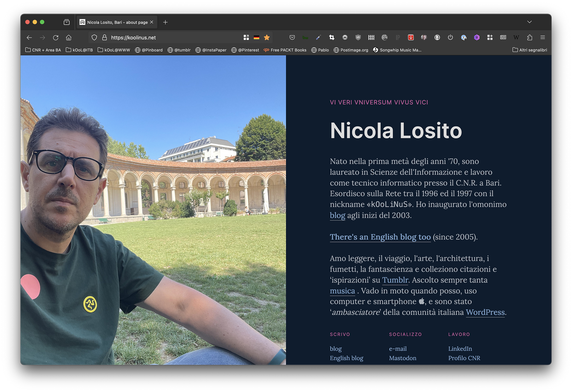Close the Nicola Losito about page tab
This screenshot has width=572, height=392.
tap(152, 22)
